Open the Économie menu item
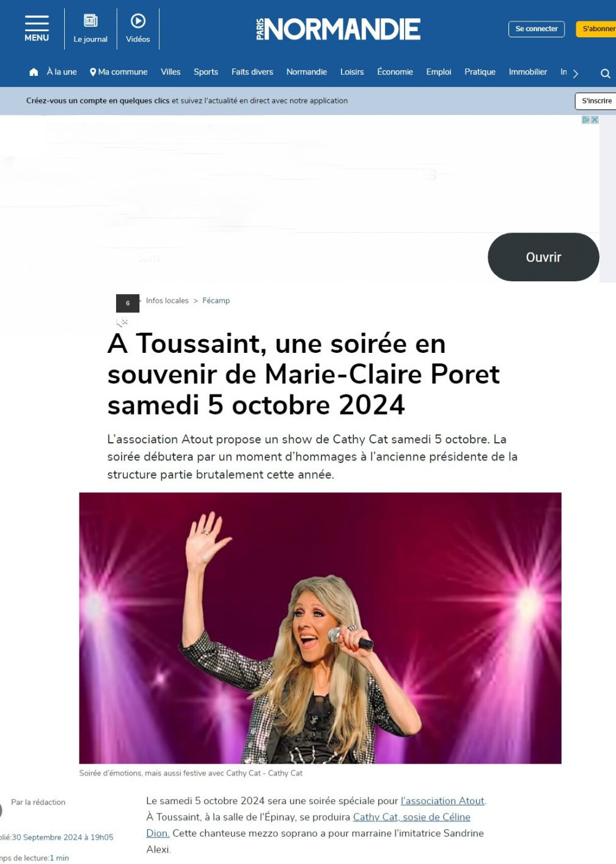 pyautogui.click(x=395, y=72)
